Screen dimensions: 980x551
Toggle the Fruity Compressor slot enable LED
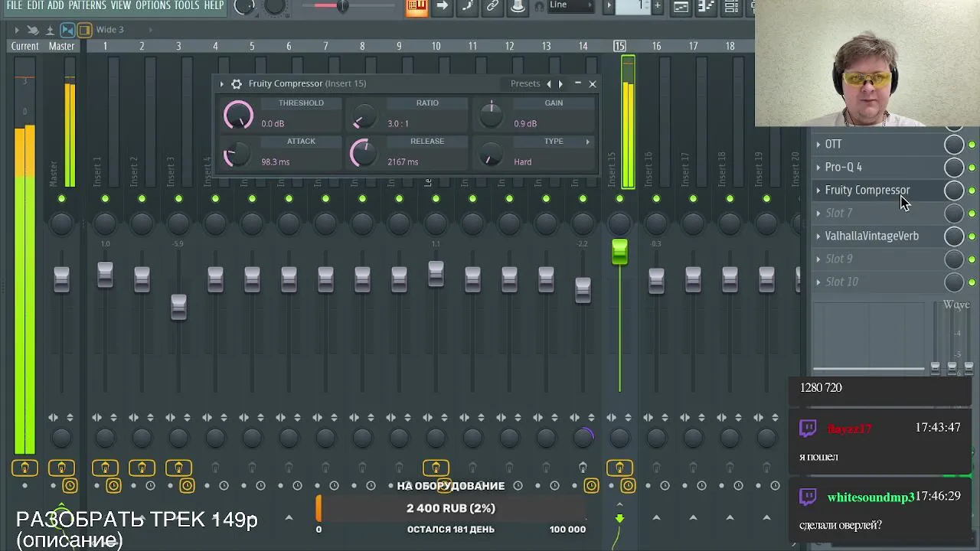(972, 191)
